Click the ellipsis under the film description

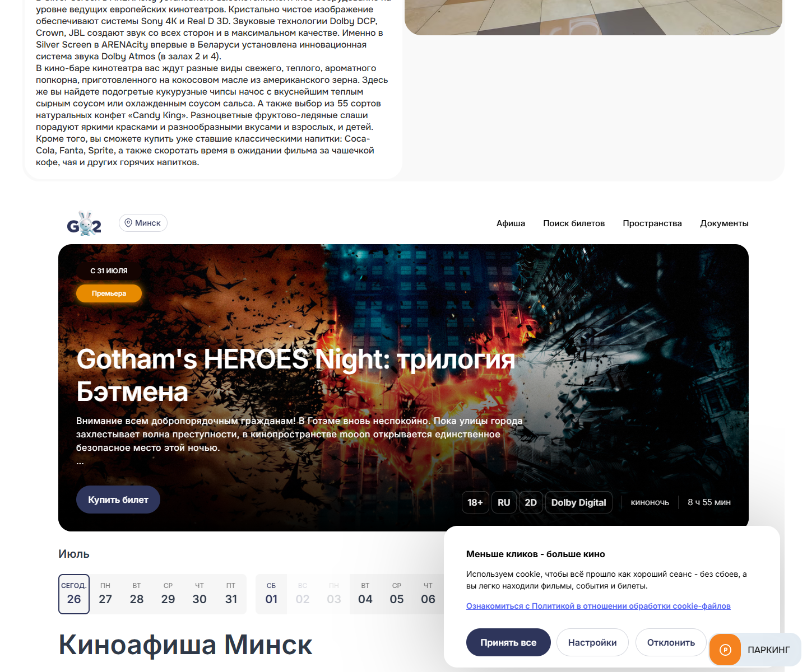[x=80, y=463]
